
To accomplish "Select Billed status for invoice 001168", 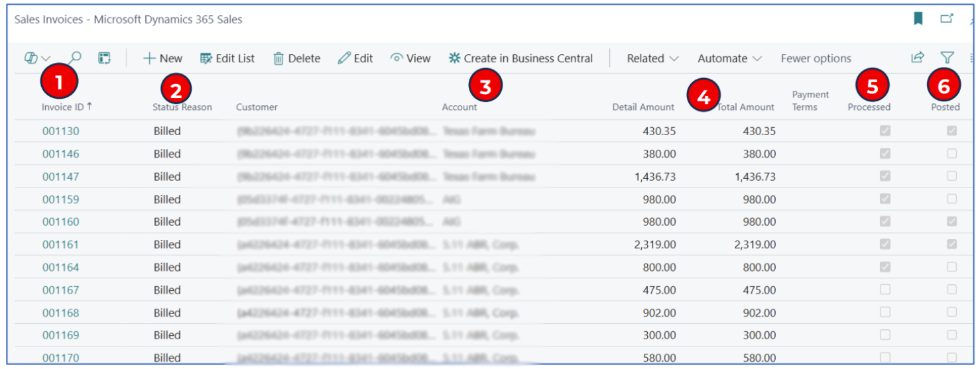I will [x=167, y=313].
